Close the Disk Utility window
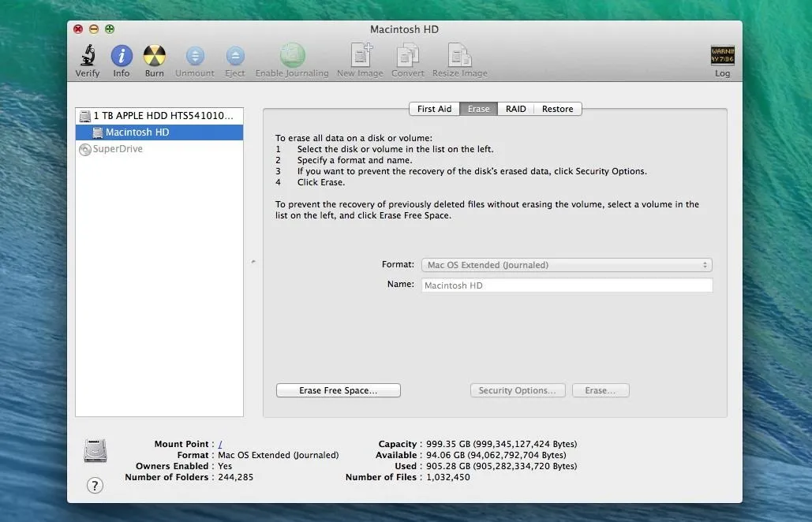The height and width of the screenshot is (522, 812). tap(78, 29)
